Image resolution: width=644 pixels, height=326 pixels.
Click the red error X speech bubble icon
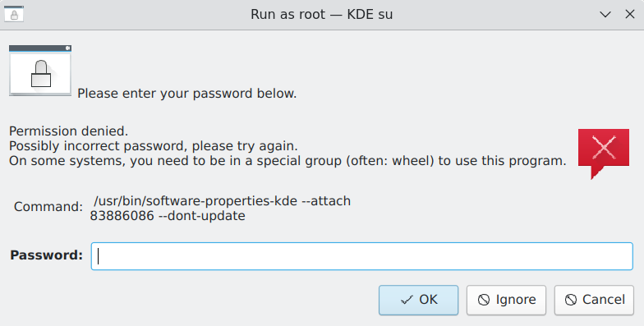603,154
